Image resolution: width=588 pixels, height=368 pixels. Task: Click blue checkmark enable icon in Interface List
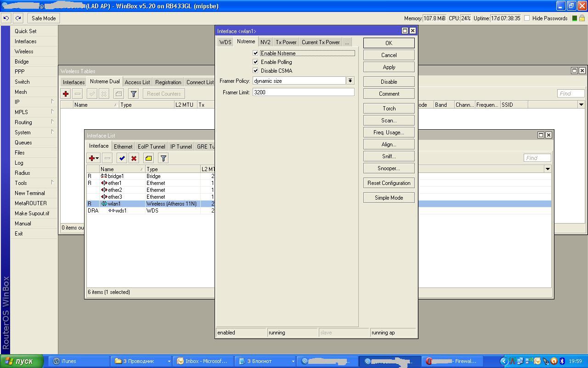(122, 158)
